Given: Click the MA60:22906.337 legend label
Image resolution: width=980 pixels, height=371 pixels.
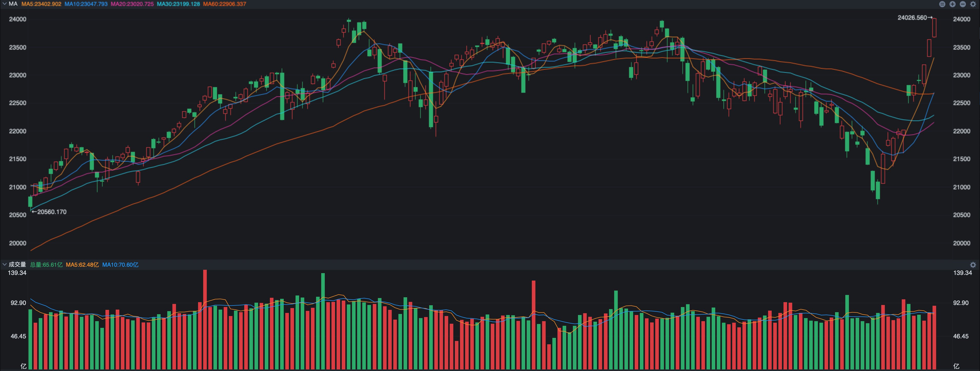Looking at the screenshot, I should (x=224, y=4).
